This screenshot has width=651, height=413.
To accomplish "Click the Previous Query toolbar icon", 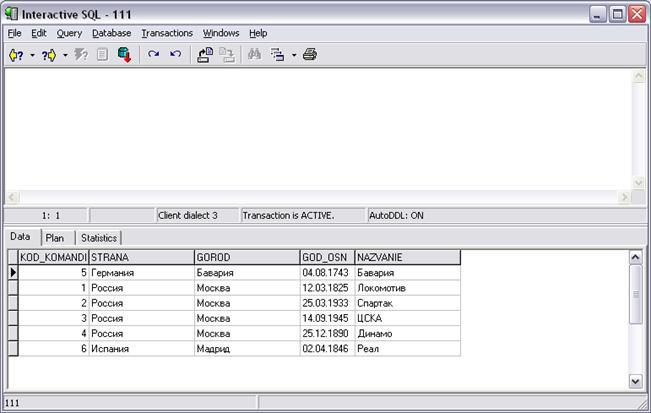I will point(15,55).
